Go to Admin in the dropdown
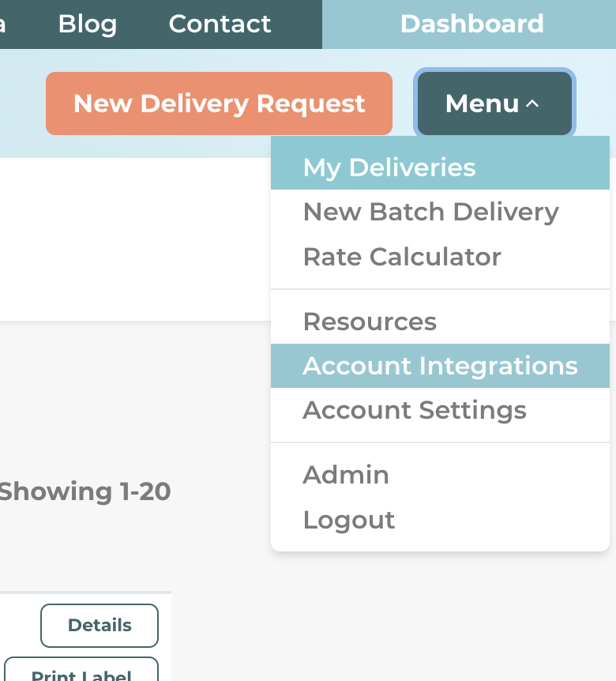Viewport: 616px width, 681px height. (x=440, y=475)
